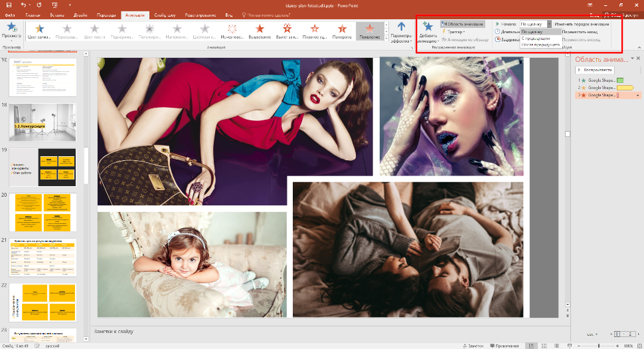
Task: Switch to Slide Sorter view icon in the status bar
Action: (x=544, y=346)
